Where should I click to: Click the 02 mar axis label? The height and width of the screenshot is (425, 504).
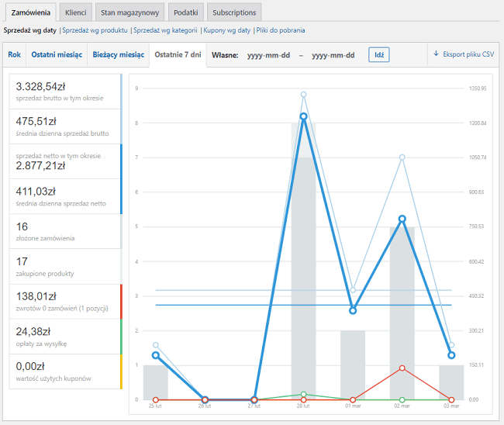point(402,406)
